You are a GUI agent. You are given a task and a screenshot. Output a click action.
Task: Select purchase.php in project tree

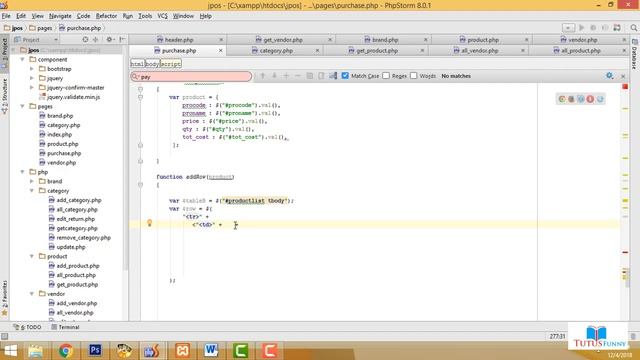(x=64, y=153)
